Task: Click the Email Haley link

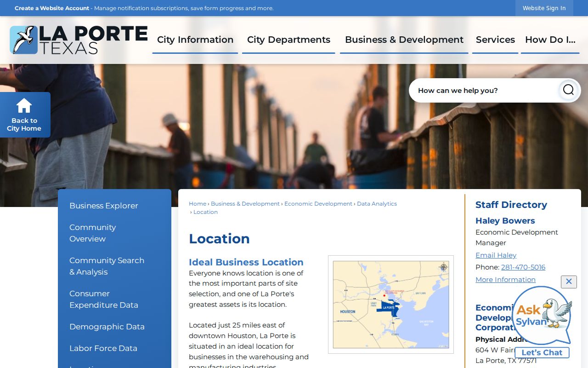Action: point(496,255)
